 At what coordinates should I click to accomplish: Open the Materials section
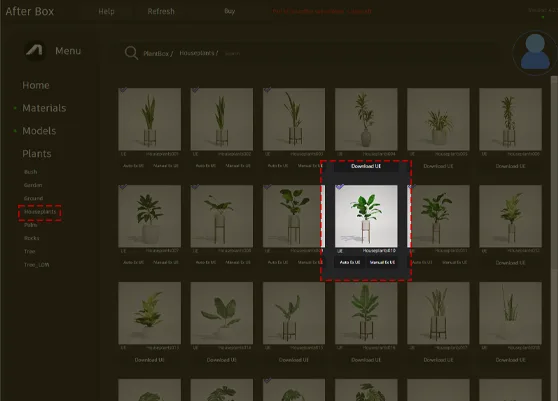coord(44,108)
